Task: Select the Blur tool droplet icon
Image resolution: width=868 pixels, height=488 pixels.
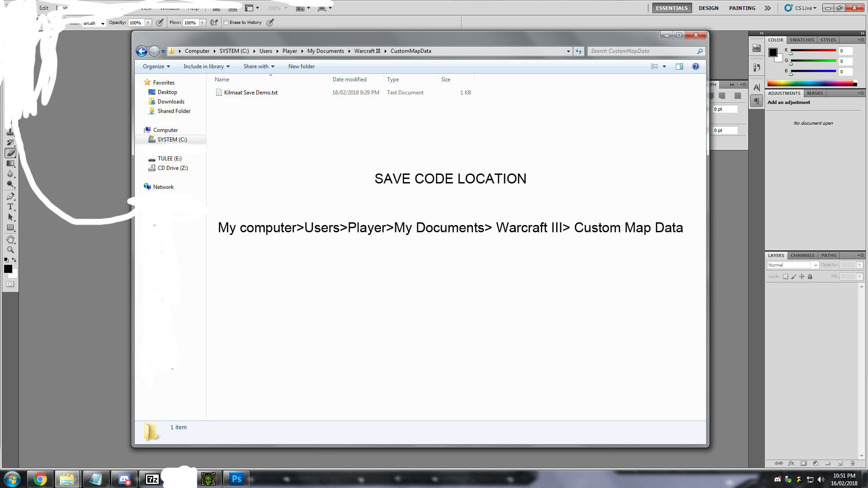Action: click(10, 174)
